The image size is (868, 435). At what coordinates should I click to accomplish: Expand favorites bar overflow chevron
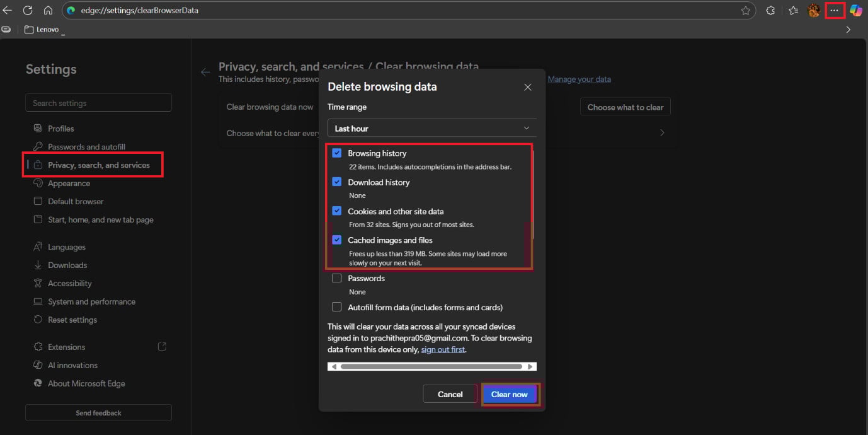pyautogui.click(x=848, y=29)
